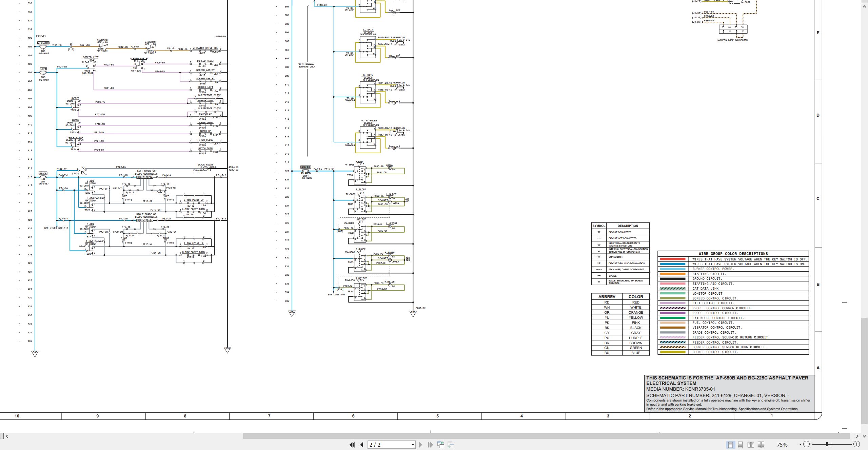Image resolution: width=868 pixels, height=450 pixels.
Task: Click grid column number 6 at bottom
Action: [353, 416]
